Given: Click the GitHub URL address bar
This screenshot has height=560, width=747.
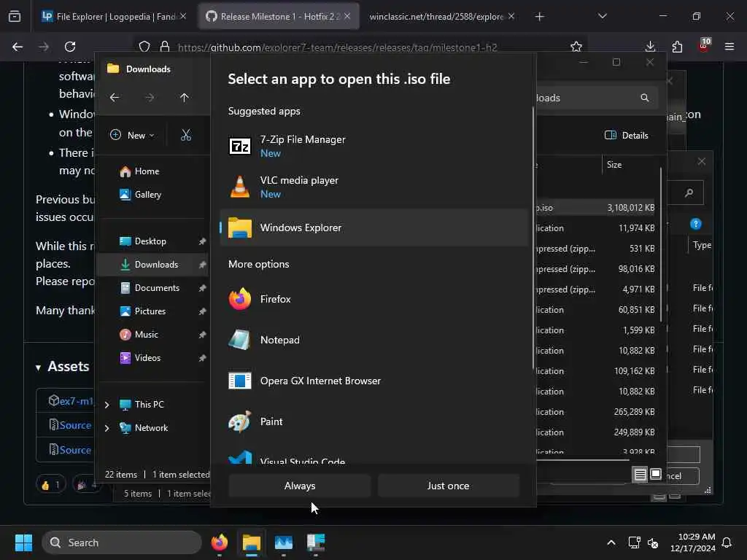Looking at the screenshot, I should coord(337,47).
